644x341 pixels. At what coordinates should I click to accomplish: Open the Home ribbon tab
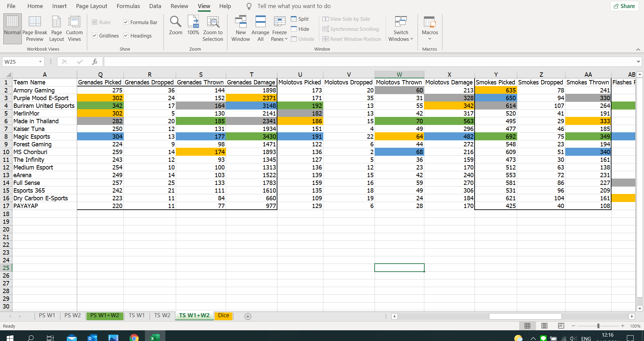(35, 6)
